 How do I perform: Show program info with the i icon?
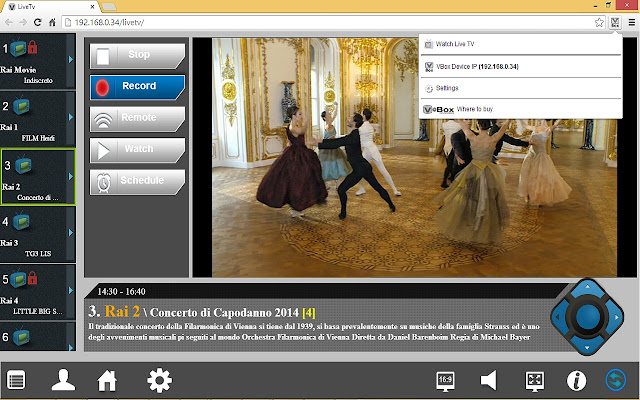coord(576,380)
